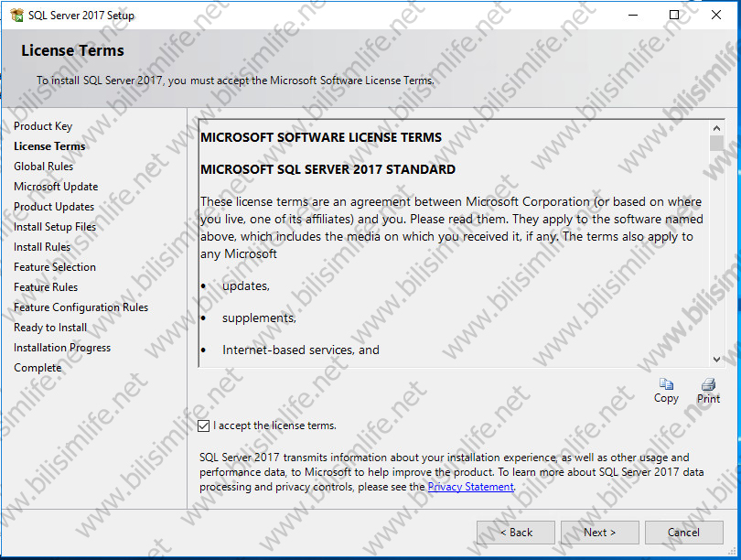Select the Feature Rules step
Screen dimensions: 741x560
point(46,287)
